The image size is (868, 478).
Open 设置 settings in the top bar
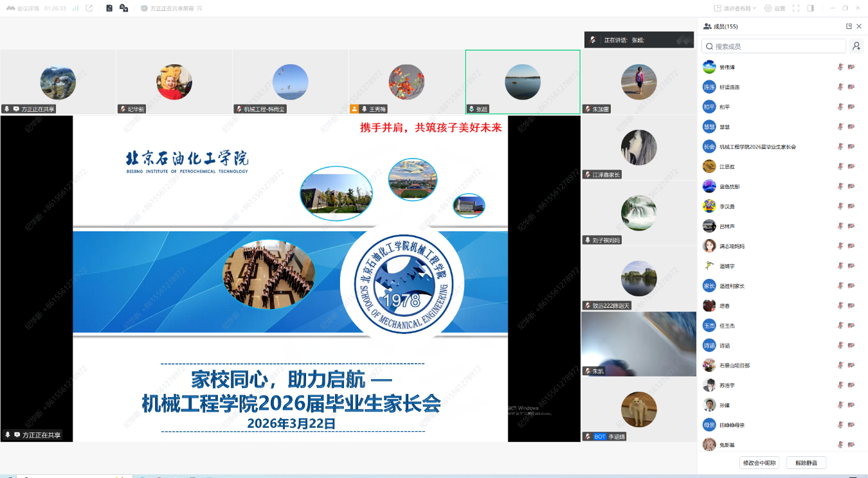[775, 8]
